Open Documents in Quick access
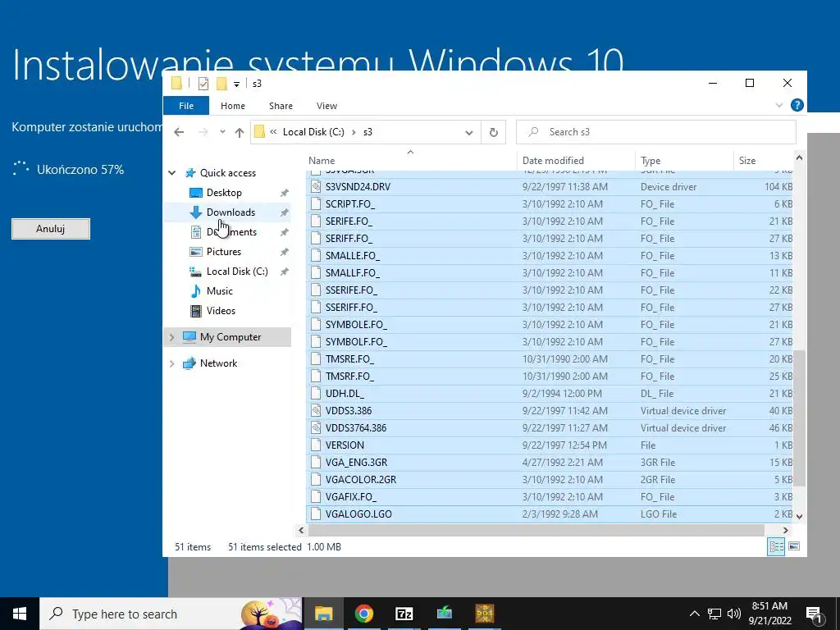Screen dimensions: 840x630 [231, 232]
